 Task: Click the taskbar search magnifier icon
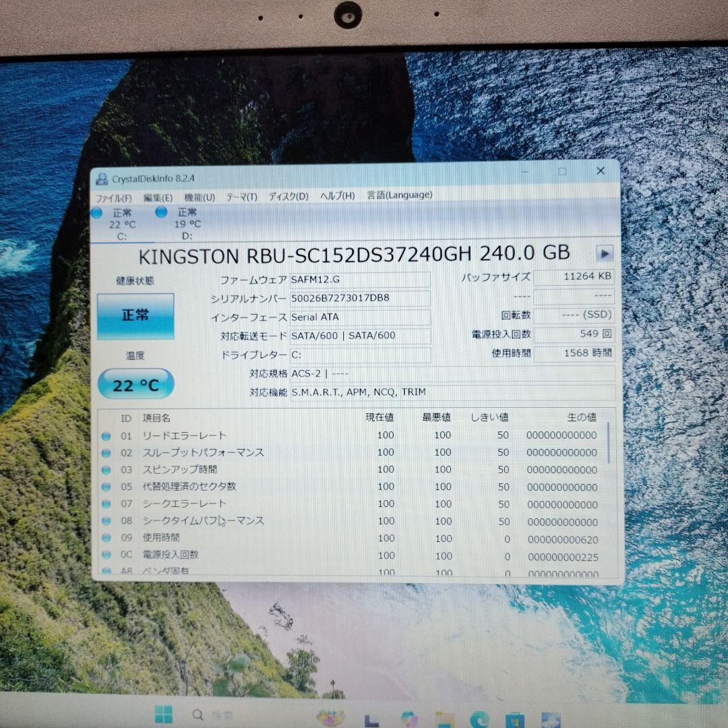pyautogui.click(x=198, y=715)
